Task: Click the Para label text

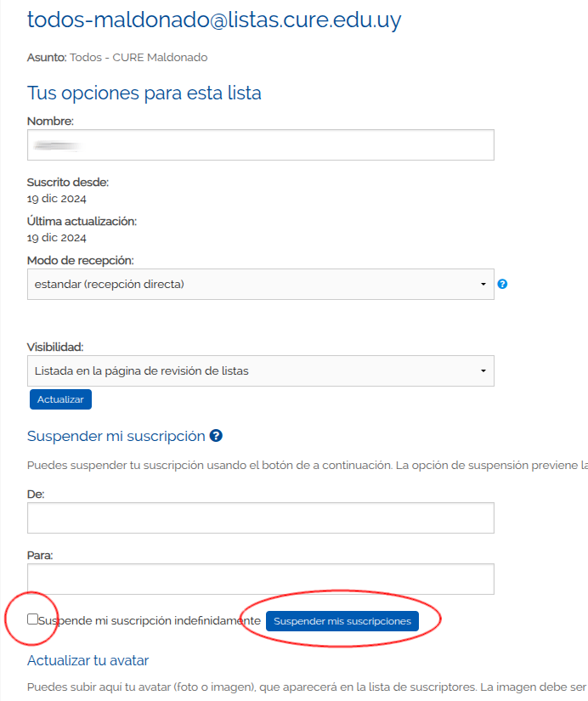Action: 40,555
